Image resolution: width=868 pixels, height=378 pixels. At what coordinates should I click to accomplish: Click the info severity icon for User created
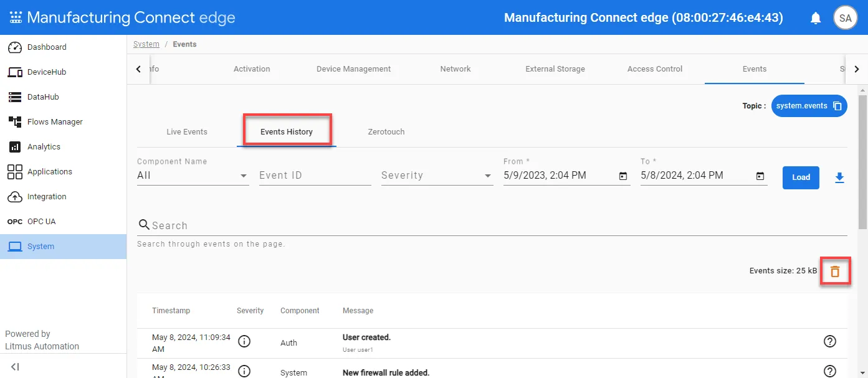tap(244, 341)
